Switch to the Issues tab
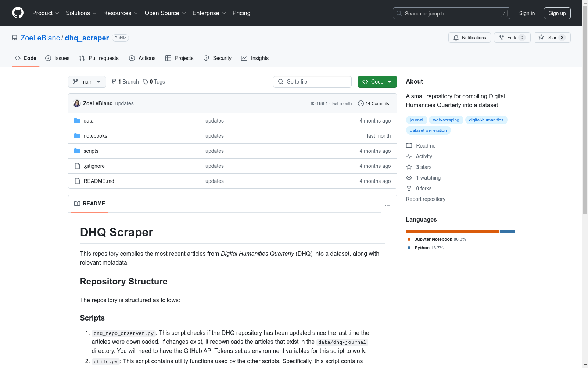588x368 pixels. click(x=57, y=58)
